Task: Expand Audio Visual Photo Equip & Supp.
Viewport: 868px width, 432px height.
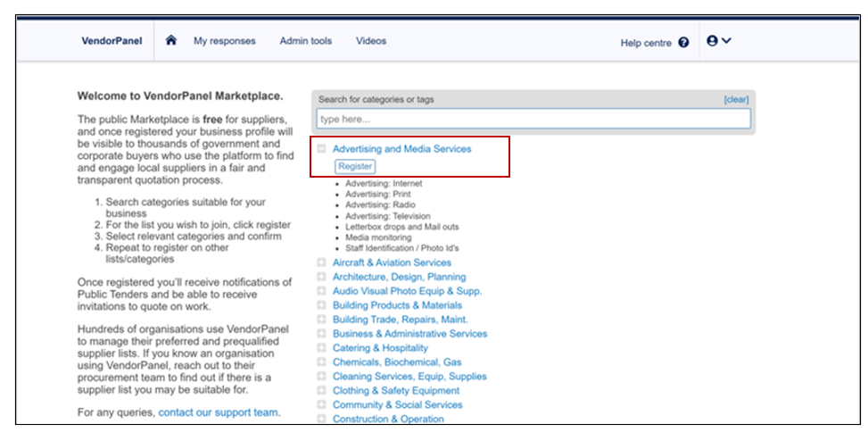Action: click(322, 291)
